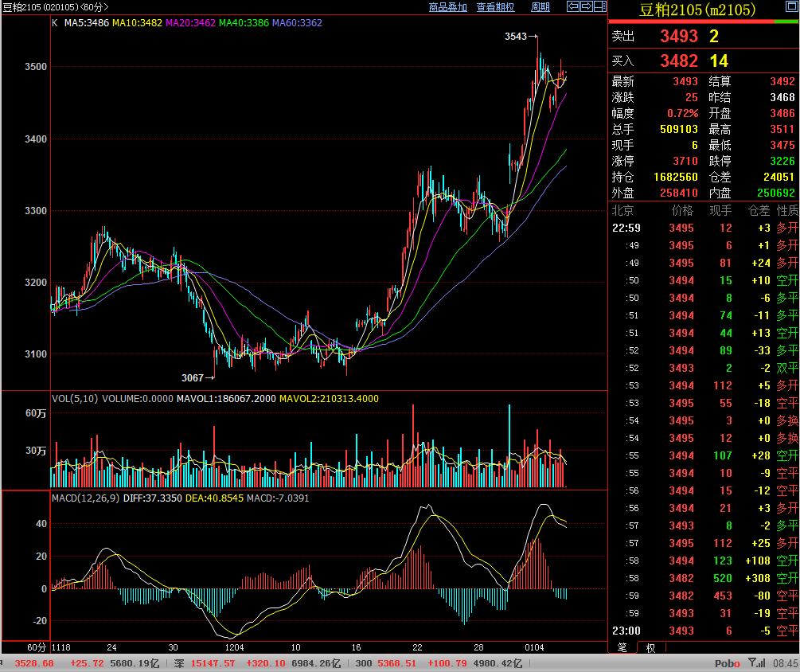Click the 3067 low price marker
The image size is (800, 672).
[x=193, y=377]
